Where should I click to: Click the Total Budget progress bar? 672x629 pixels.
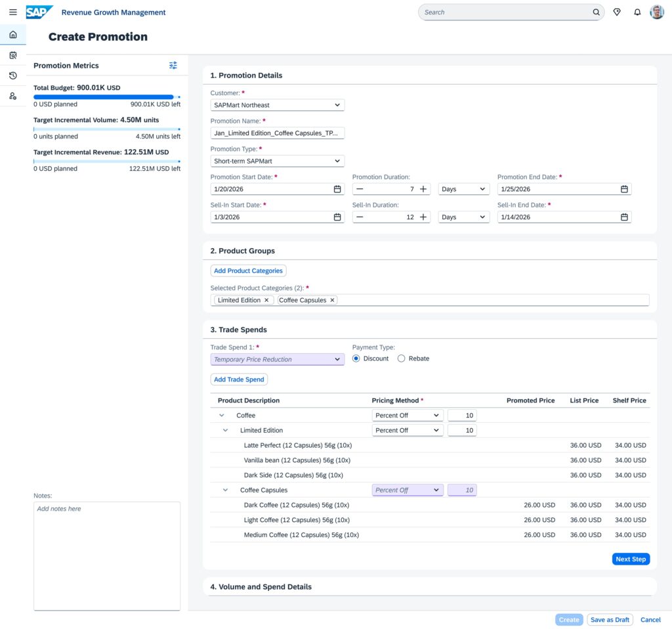107,97
